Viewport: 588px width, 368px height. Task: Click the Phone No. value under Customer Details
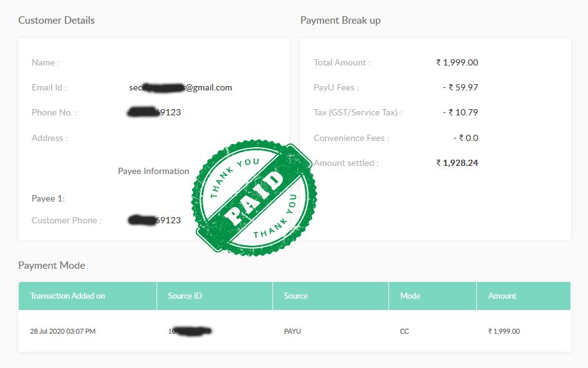point(154,112)
